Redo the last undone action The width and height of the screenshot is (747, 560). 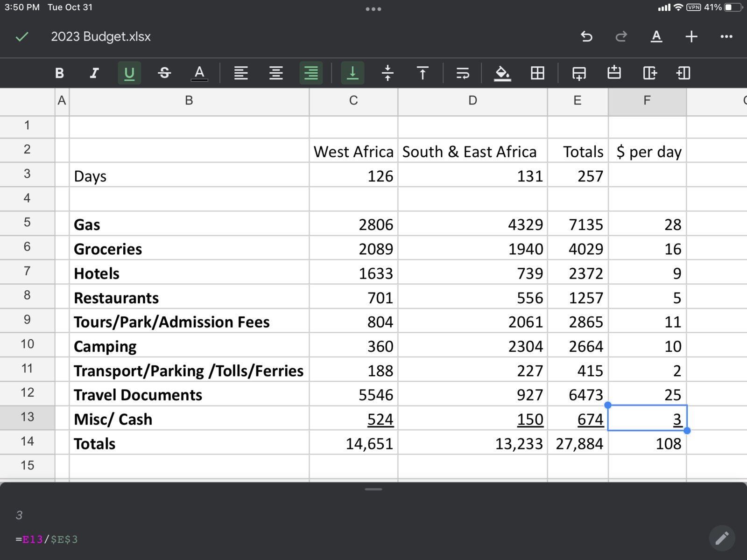[x=621, y=36]
